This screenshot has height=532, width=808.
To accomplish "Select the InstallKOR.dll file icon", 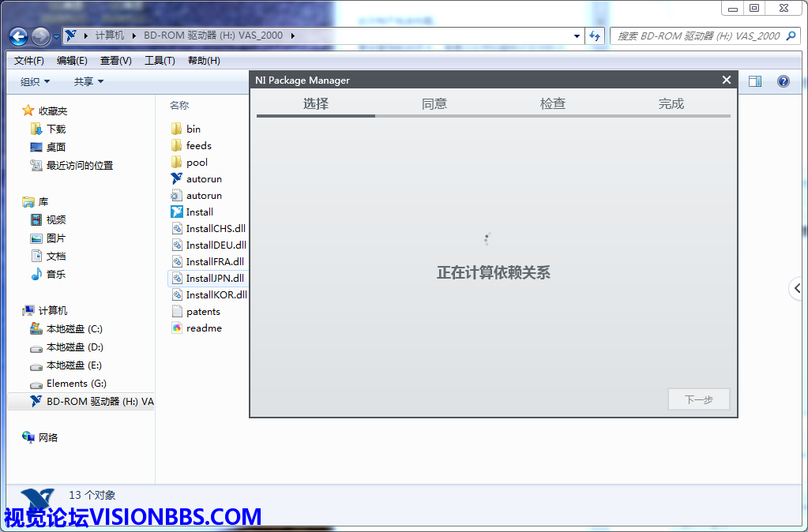I will (177, 294).
